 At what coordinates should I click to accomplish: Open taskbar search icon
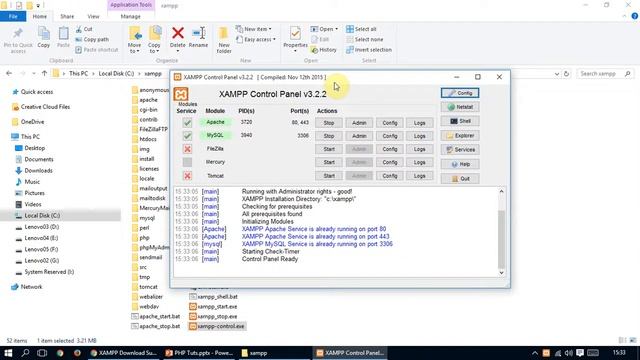25,353
